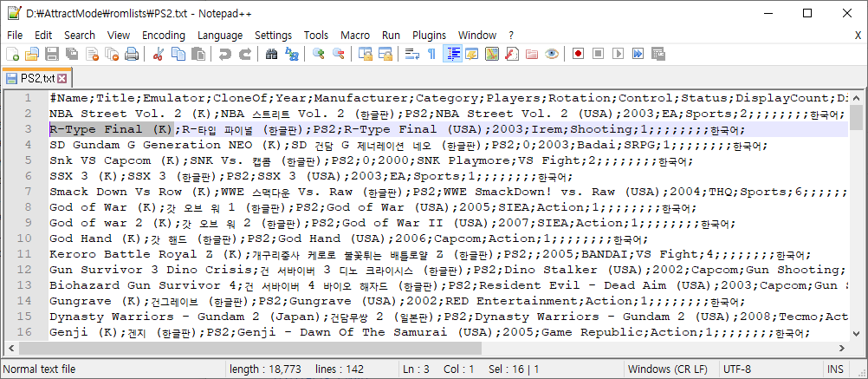Click 'God Hand (K)' text on line 10

coord(95,239)
